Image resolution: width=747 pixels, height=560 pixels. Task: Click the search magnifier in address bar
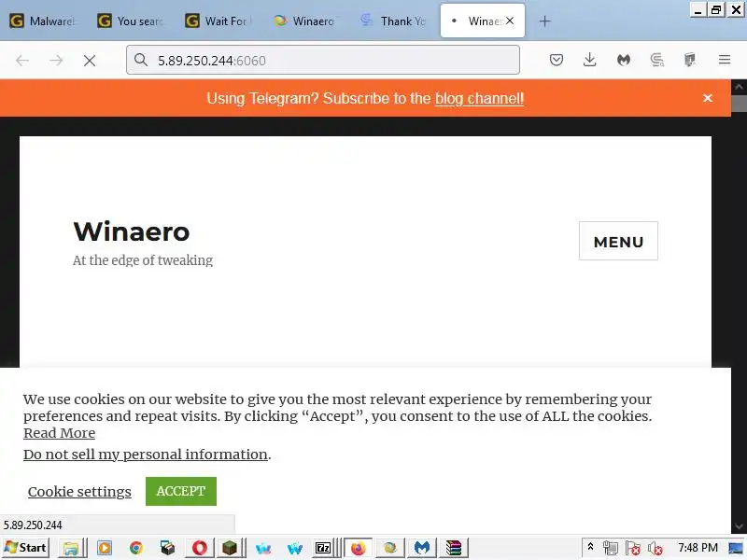(141, 60)
